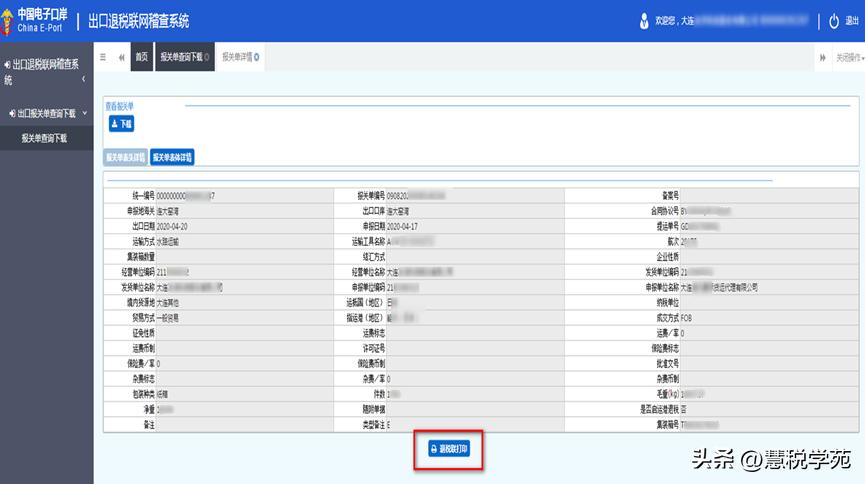Close the 报关单查询下载 tab via its close icon
This screenshot has width=865, height=484.
207,57
